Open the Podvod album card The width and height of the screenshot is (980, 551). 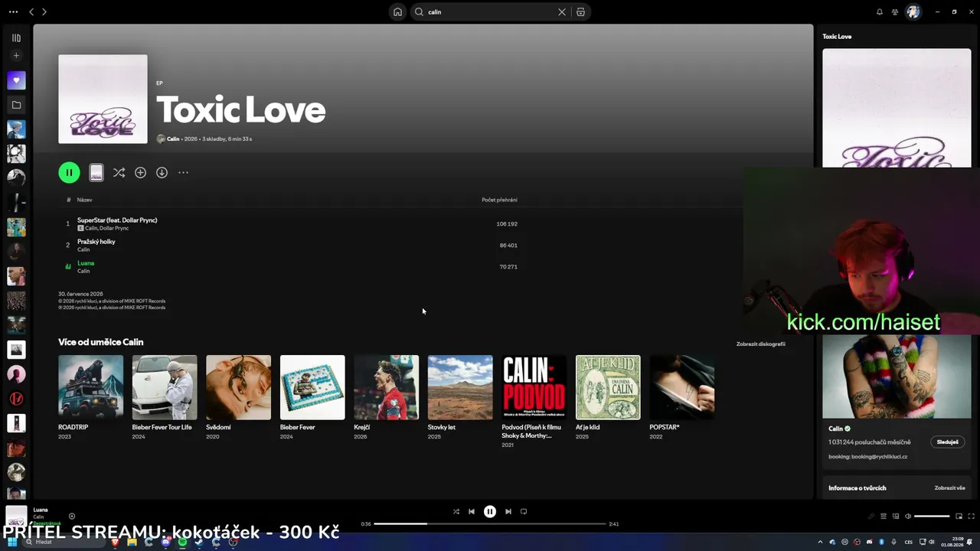click(534, 401)
